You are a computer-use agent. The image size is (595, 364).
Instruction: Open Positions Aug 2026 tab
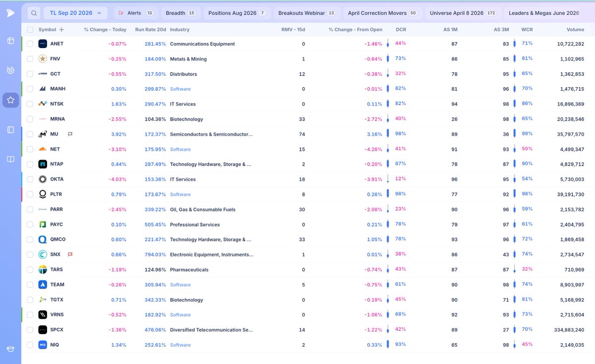point(237,13)
